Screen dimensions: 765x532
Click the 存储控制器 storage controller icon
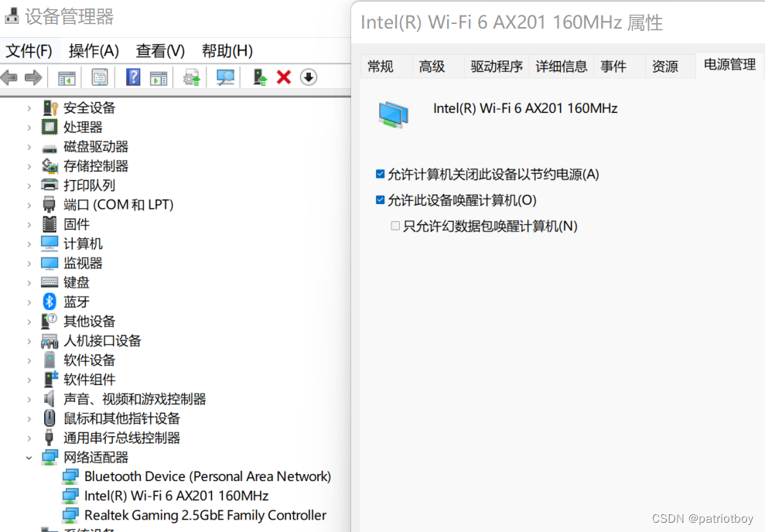tap(50, 165)
